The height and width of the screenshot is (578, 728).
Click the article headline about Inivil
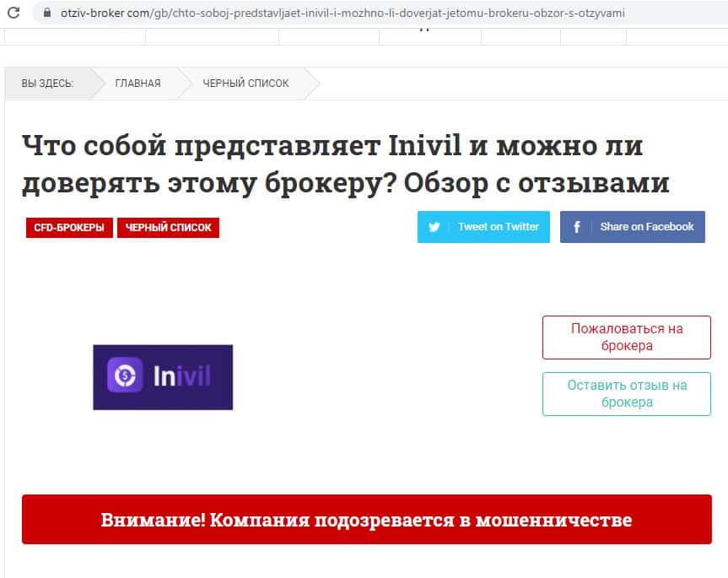pos(346,165)
